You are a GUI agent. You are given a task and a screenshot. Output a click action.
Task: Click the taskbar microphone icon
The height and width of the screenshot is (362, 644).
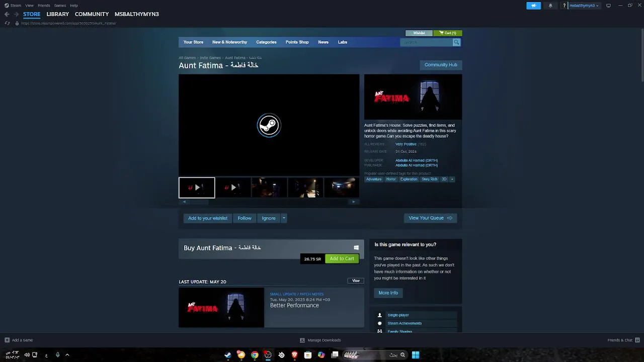pyautogui.click(x=58, y=355)
